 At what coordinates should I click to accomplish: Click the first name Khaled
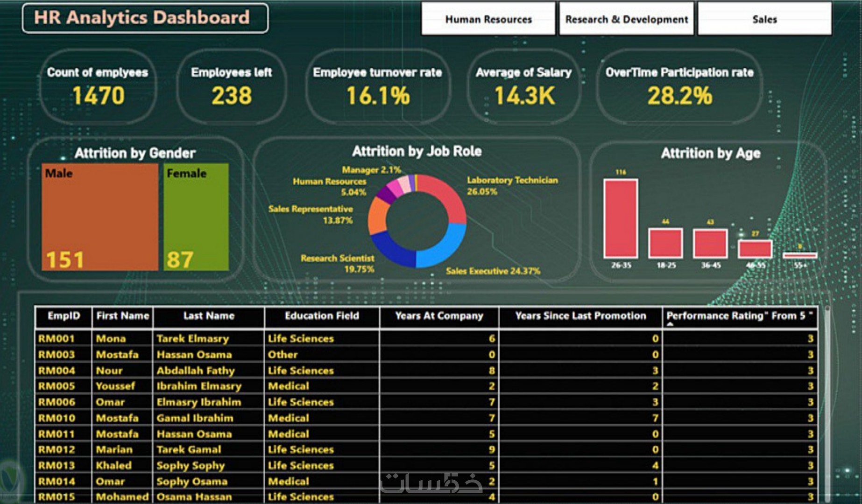pos(114,466)
